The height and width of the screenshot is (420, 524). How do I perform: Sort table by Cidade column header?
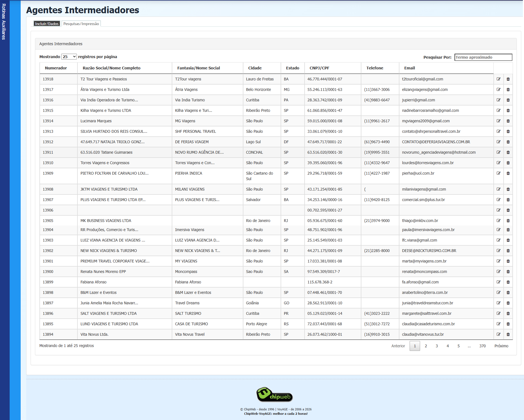click(255, 68)
